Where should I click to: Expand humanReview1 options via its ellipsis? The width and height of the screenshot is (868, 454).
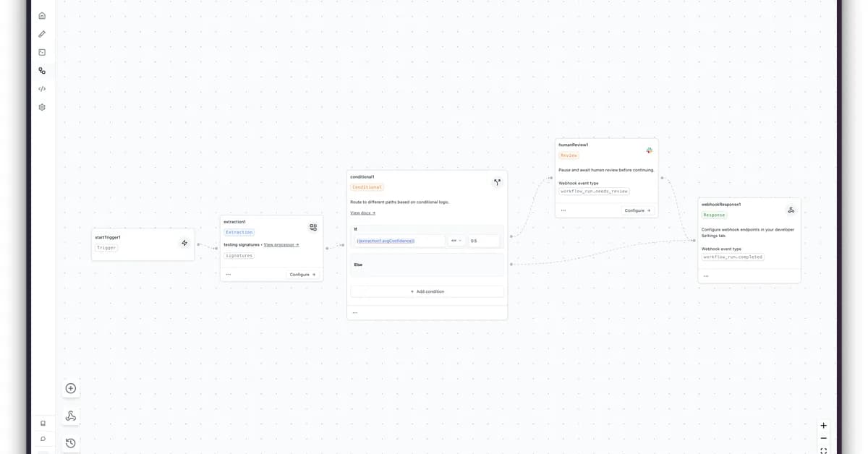click(x=563, y=210)
